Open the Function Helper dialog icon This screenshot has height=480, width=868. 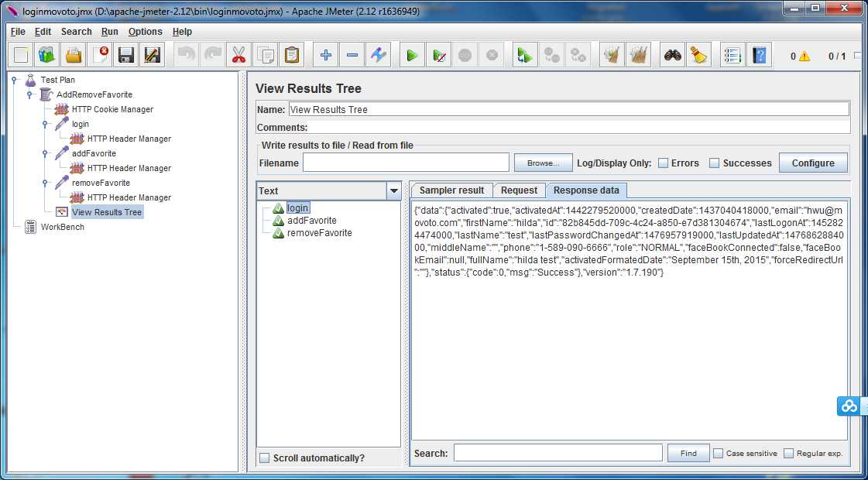(x=732, y=56)
